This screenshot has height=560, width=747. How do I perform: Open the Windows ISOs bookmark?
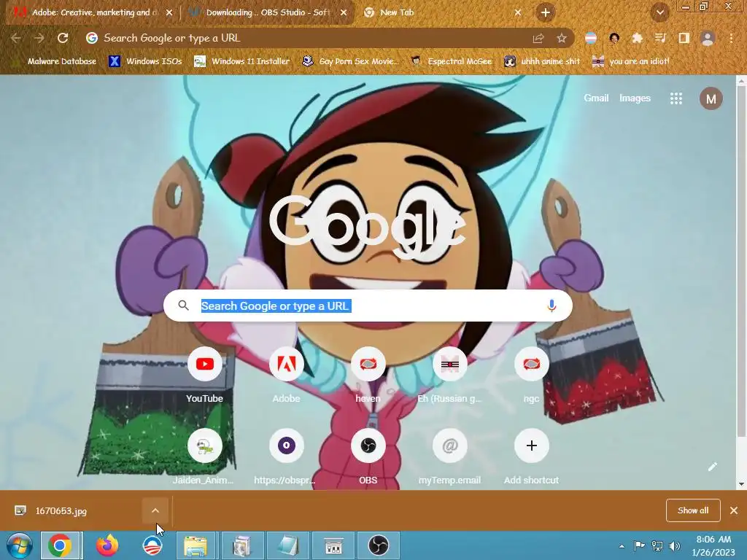coord(145,61)
